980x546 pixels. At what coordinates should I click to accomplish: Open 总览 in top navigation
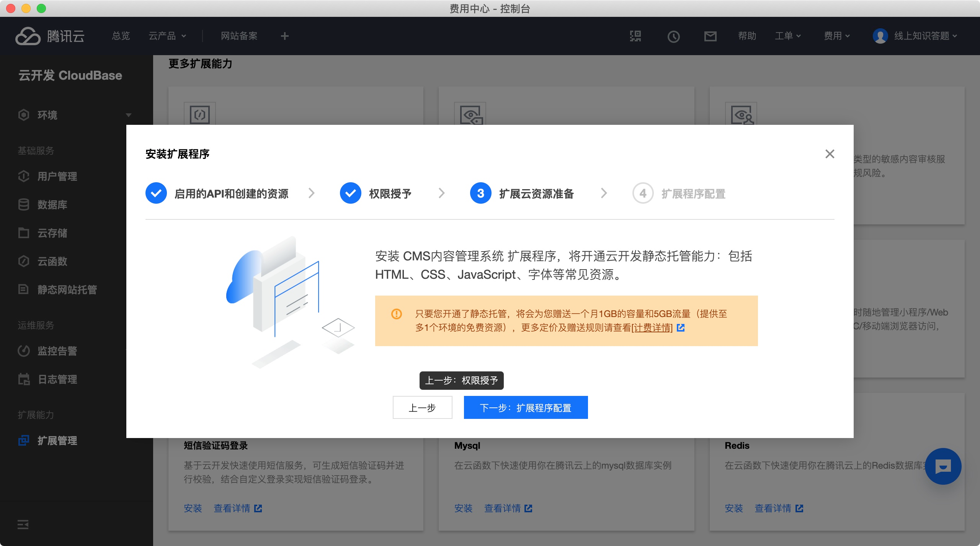(121, 36)
